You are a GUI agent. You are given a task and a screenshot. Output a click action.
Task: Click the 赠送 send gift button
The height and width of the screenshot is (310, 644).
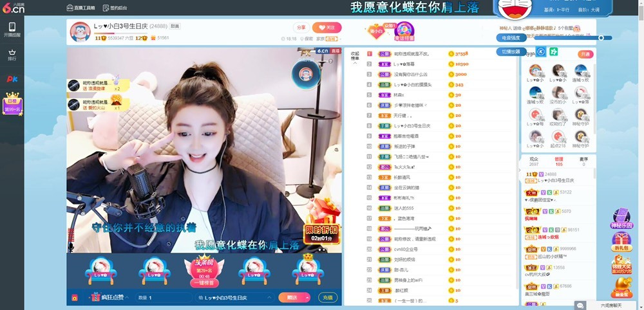[291, 297]
